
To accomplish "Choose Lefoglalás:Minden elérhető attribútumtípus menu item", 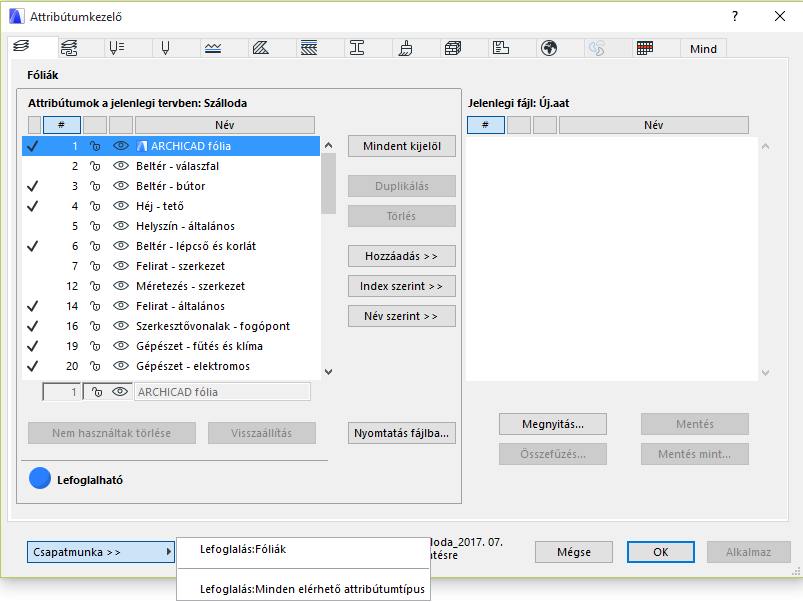I will point(303,589).
